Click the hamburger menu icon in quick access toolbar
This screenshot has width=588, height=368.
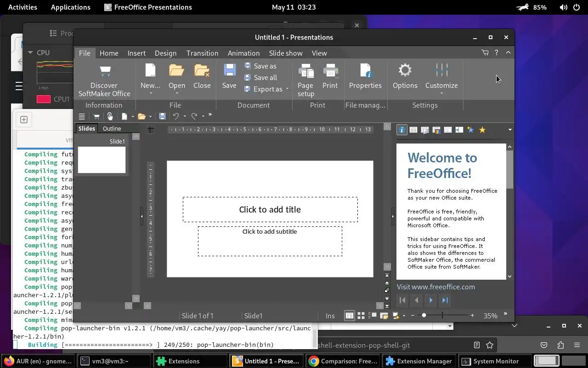coord(82,116)
